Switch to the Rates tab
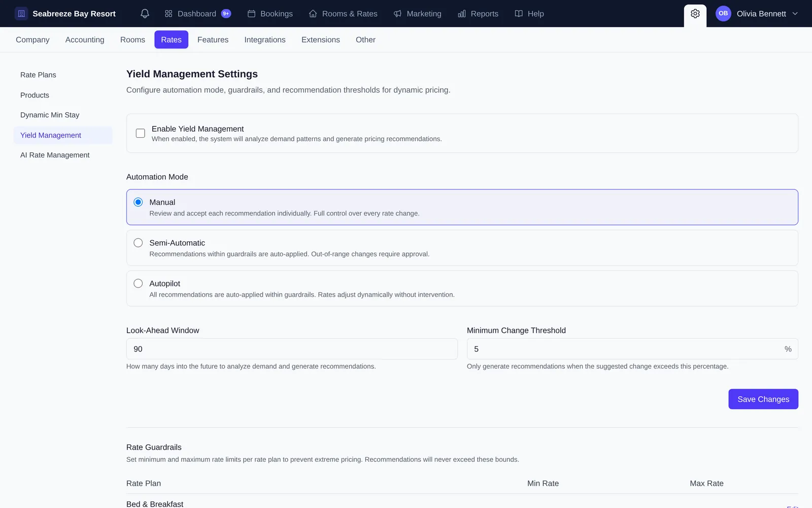The height and width of the screenshot is (508, 812). click(171, 40)
